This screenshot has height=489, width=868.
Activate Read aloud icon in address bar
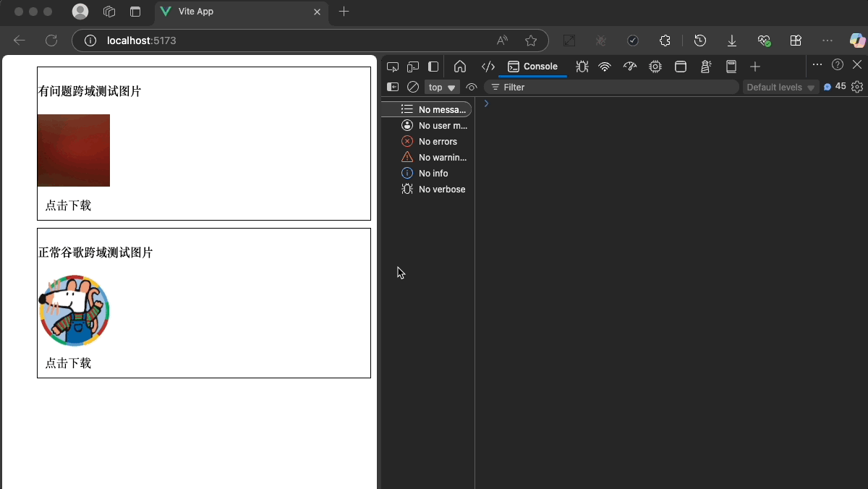click(x=502, y=41)
